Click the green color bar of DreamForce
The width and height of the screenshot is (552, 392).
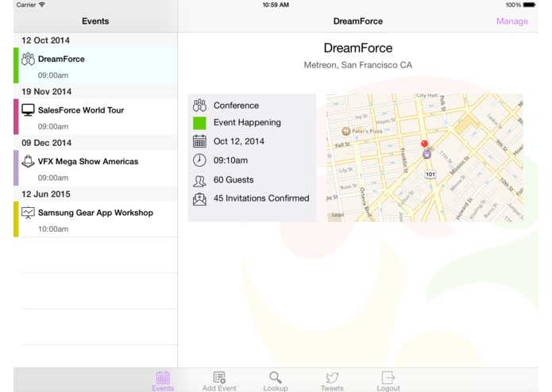[x=16, y=66]
